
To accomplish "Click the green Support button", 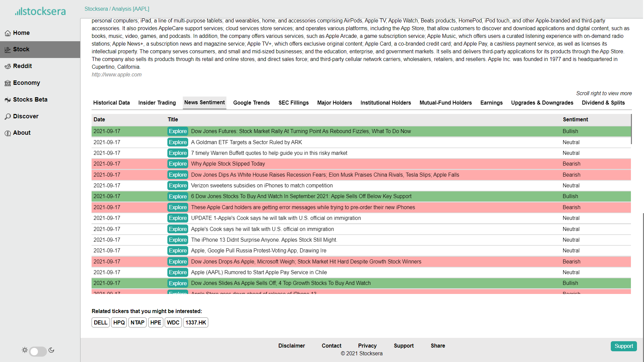I will click(x=624, y=346).
